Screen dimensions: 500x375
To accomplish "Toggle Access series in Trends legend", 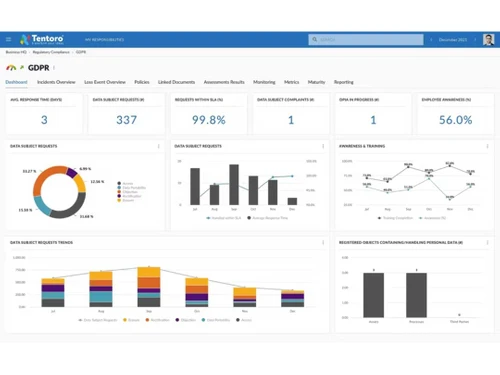I will (244, 320).
